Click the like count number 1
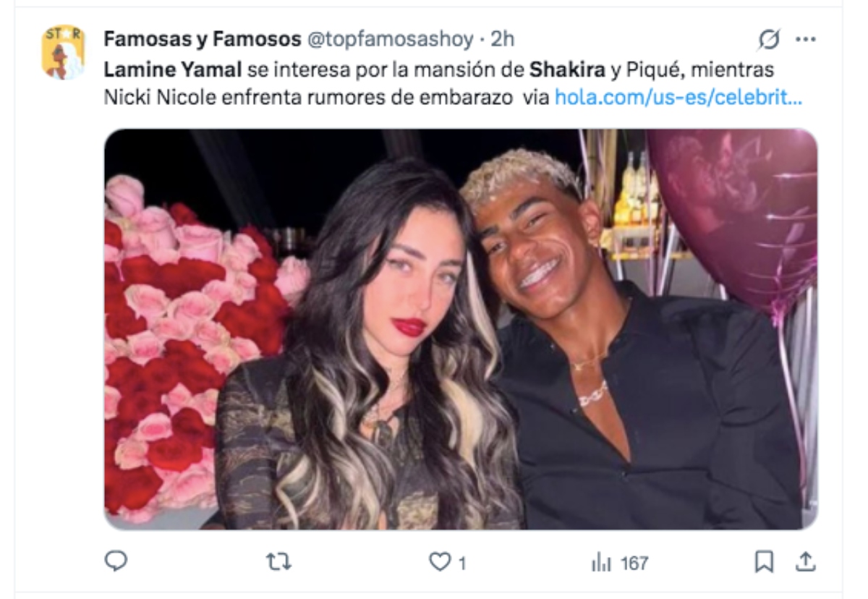The width and height of the screenshot is (868, 599). 461,563
